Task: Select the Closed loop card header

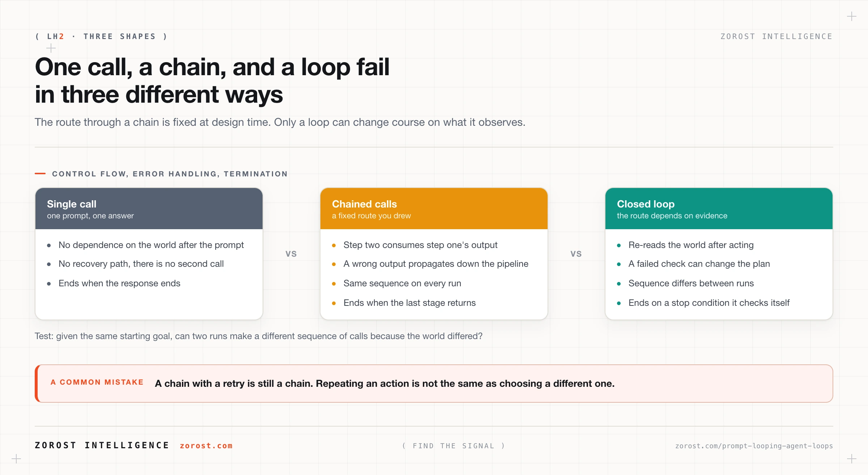Action: [719, 209]
